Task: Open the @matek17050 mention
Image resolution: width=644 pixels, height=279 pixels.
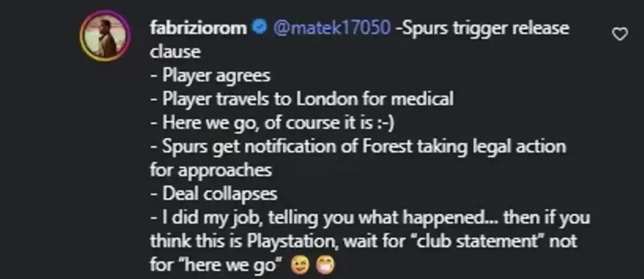Action: click(332, 28)
